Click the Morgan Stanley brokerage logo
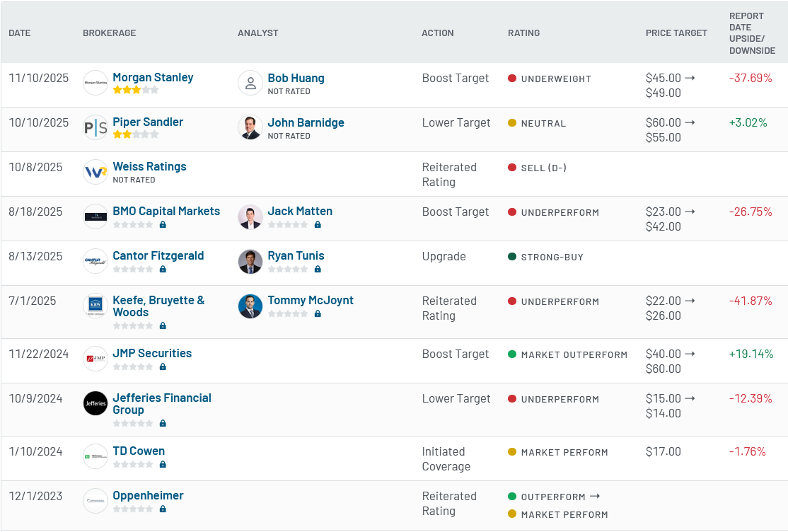788x532 pixels. (x=95, y=83)
